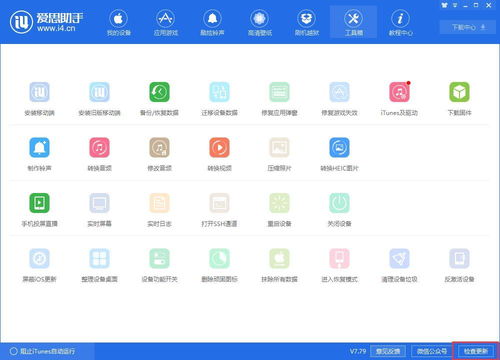
Task: Switch to the 我的设备 tab
Action: coord(118,23)
